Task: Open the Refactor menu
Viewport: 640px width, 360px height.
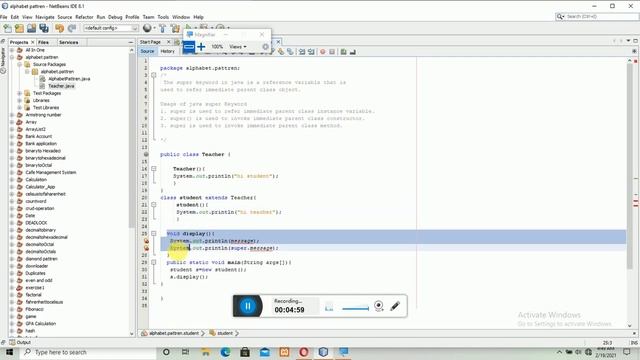Action: pos(84,17)
